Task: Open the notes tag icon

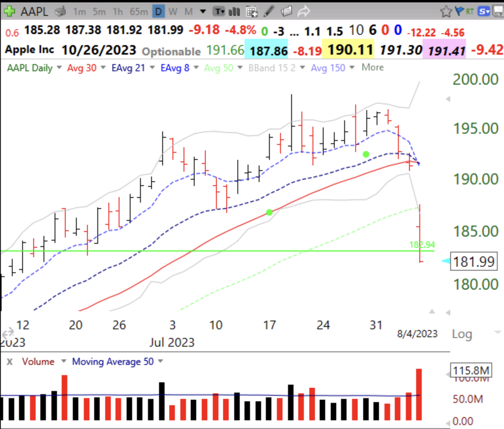Action: click(286, 11)
